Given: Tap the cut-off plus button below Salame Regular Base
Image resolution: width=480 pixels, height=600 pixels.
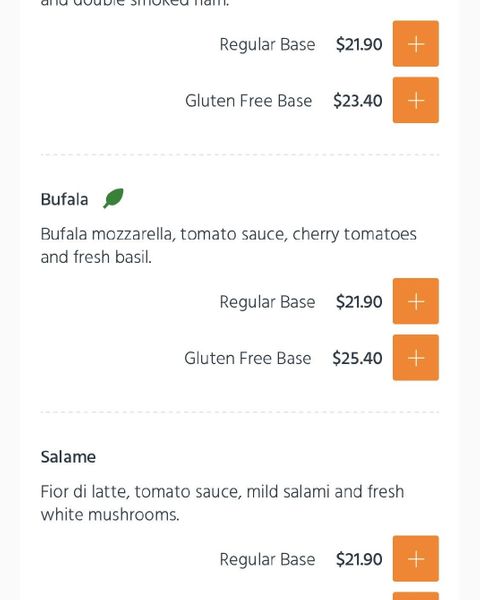Looking at the screenshot, I should click(x=416, y=596).
